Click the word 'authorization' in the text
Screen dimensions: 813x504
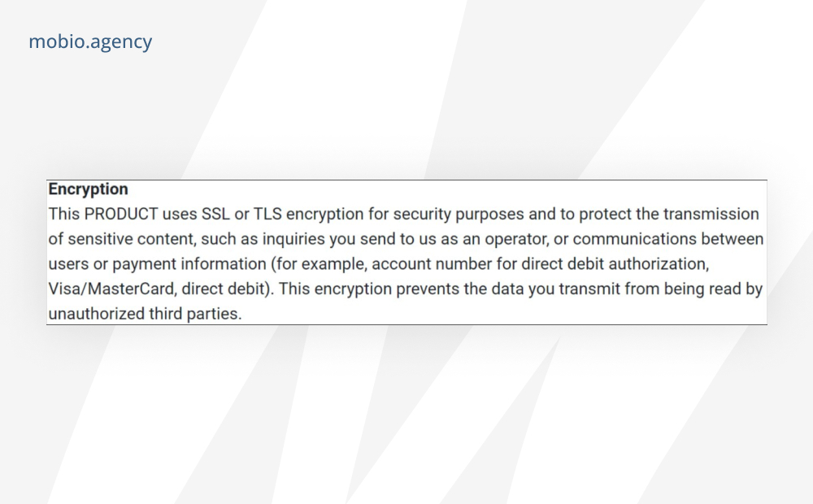[658, 264]
